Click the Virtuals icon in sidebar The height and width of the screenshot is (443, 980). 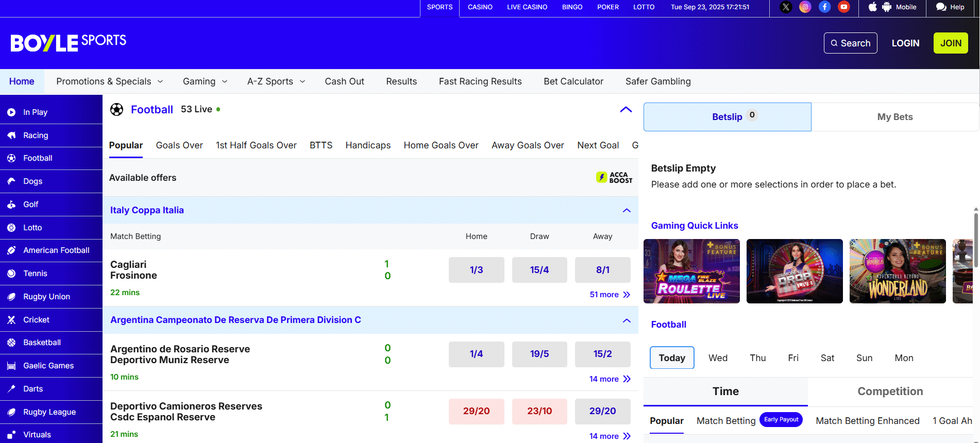11,435
